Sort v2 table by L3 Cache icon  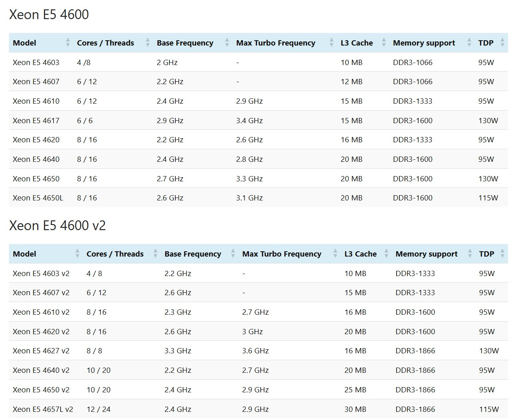click(x=386, y=254)
